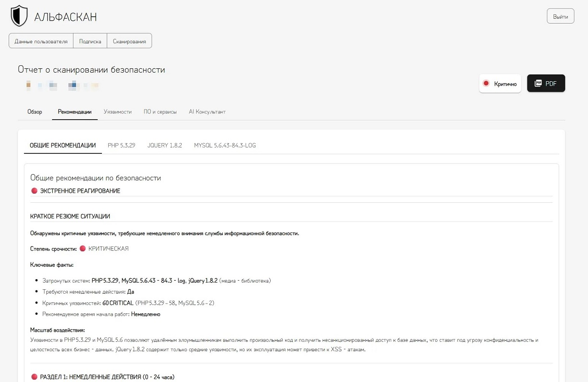Click the red dot by РАЗДЕЛ 1 heading
Viewport: 588px width, 382px height.
pos(34,377)
